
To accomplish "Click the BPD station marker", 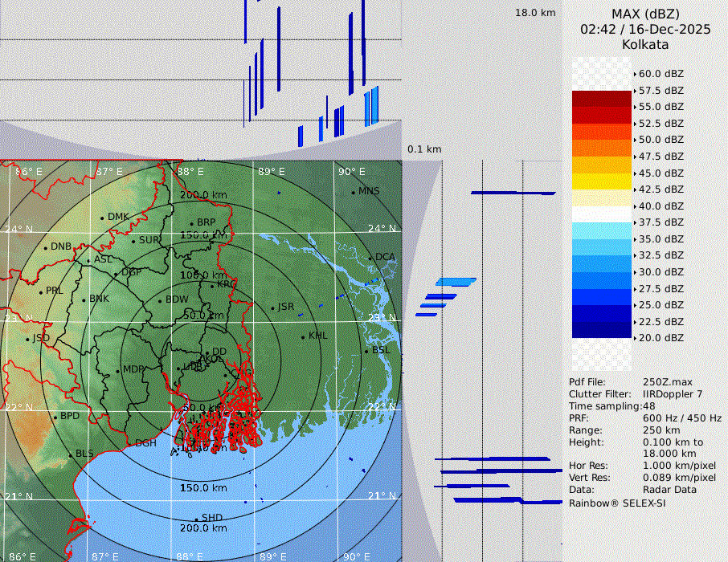I will click(55, 417).
